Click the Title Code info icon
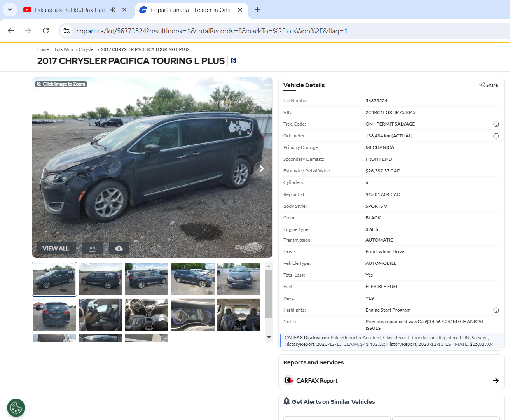510x420 pixels. click(496, 124)
